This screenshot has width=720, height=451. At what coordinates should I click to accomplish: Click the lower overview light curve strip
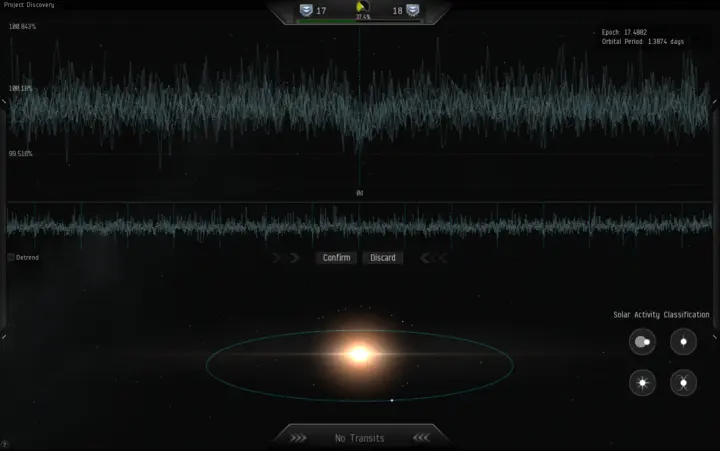(360, 225)
